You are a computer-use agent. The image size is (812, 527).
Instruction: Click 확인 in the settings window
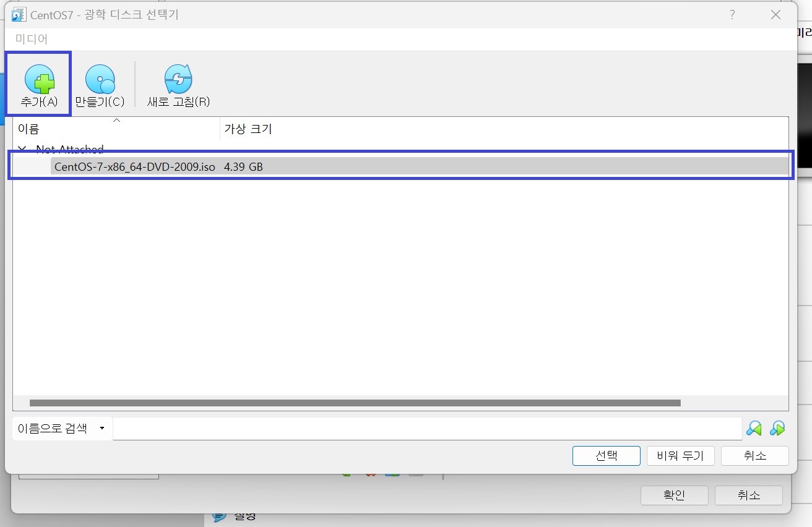(674, 495)
